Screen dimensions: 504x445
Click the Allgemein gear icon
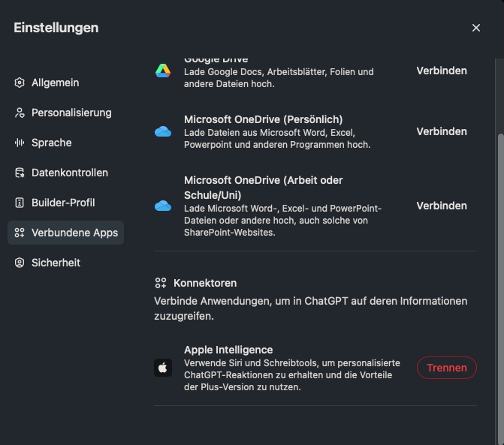(x=20, y=83)
